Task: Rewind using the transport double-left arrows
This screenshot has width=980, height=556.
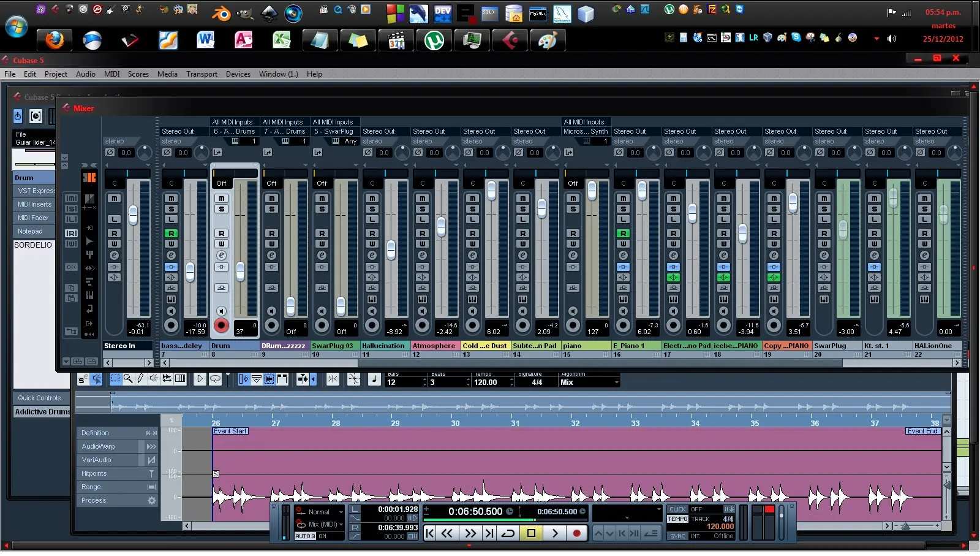Action: [x=447, y=533]
